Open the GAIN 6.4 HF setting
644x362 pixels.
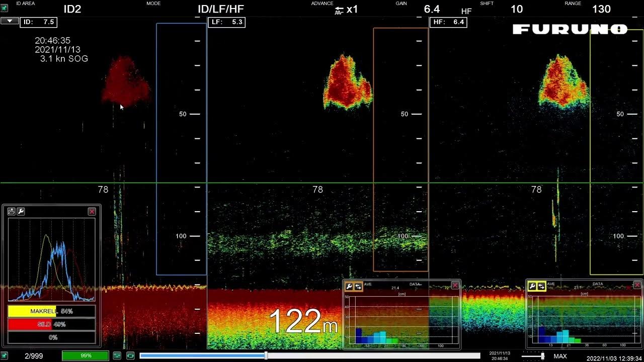click(x=432, y=9)
